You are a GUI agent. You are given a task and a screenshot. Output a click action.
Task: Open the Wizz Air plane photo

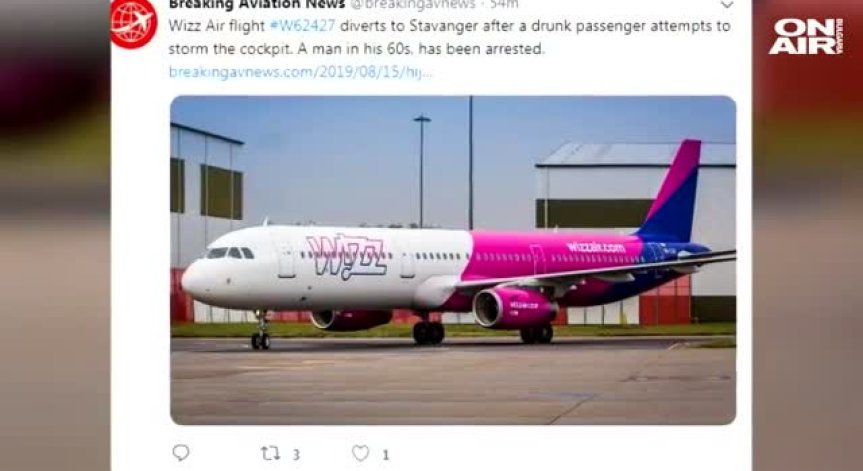pyautogui.click(x=453, y=260)
